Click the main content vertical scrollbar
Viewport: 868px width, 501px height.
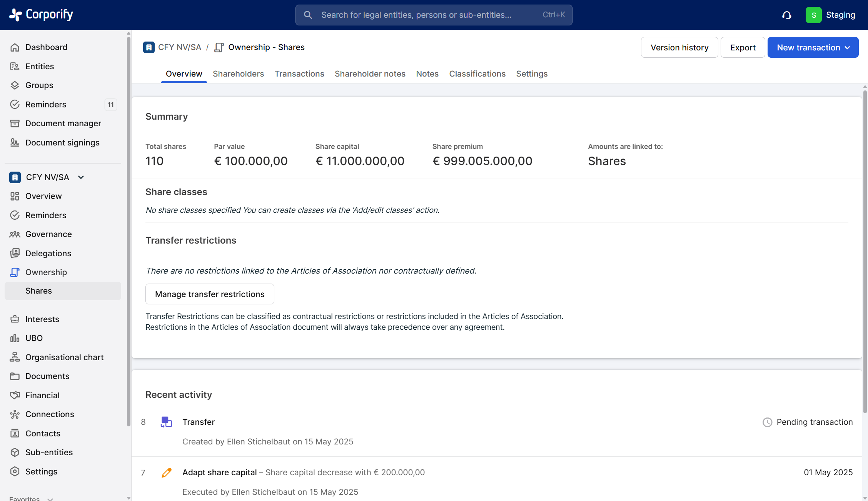865,250
